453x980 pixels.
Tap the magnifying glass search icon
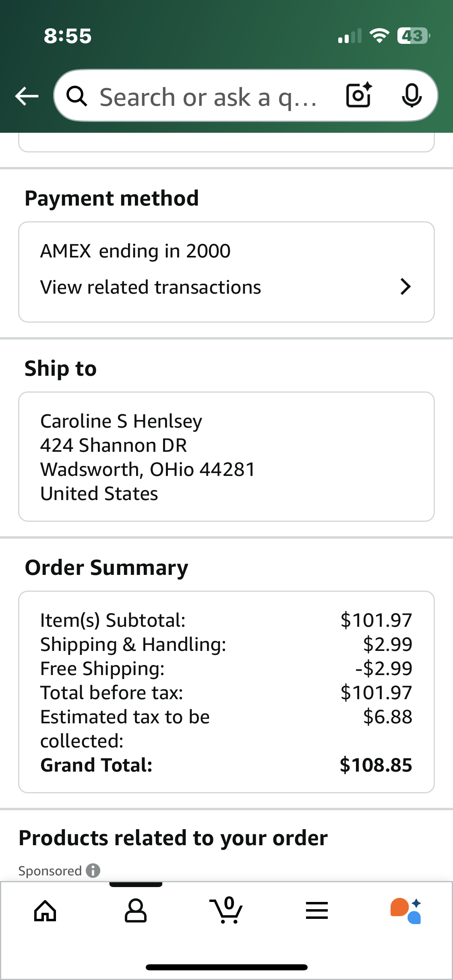[77, 96]
